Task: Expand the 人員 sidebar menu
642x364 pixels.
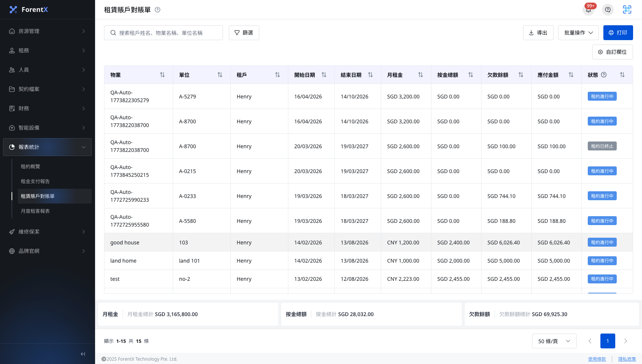Action: point(47,70)
